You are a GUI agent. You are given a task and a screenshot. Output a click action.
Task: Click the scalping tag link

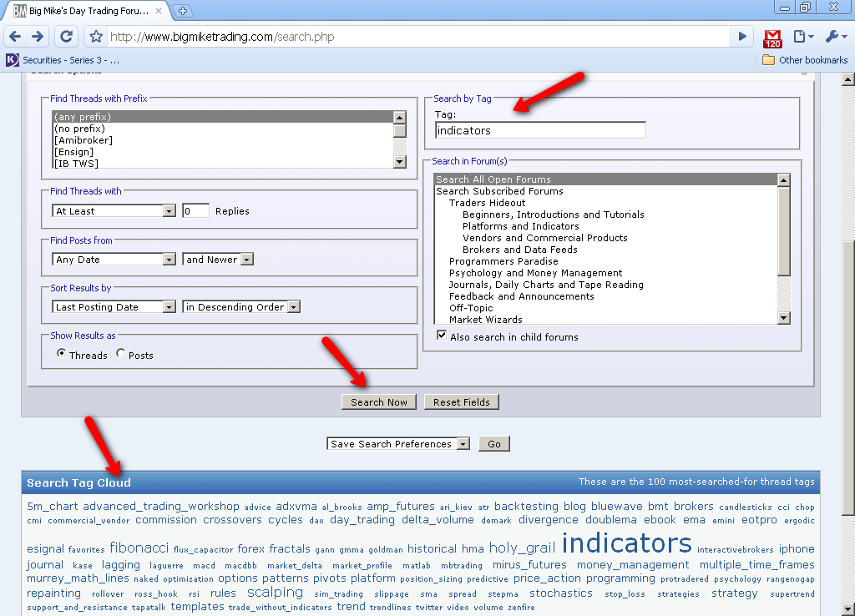click(275, 593)
